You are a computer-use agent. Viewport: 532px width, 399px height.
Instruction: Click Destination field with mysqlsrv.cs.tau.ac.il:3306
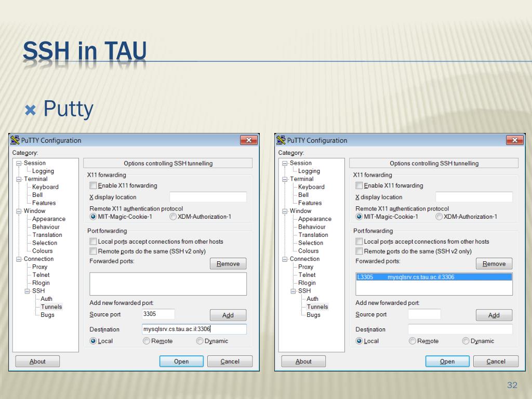[194, 329]
